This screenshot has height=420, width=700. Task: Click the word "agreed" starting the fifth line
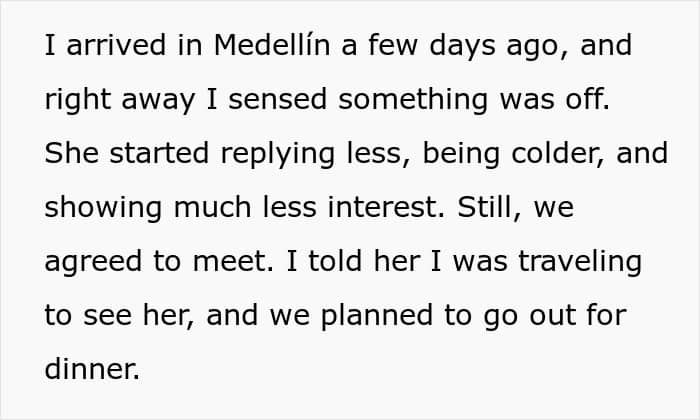tap(93, 262)
